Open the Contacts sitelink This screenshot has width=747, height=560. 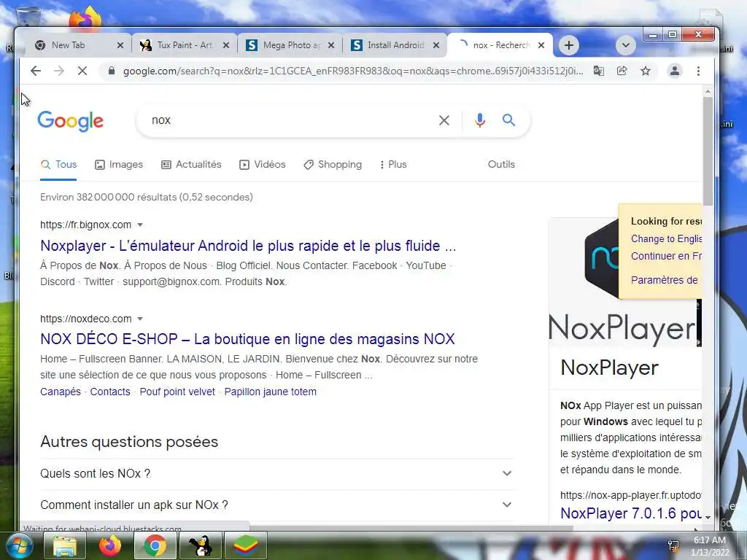coord(110,392)
